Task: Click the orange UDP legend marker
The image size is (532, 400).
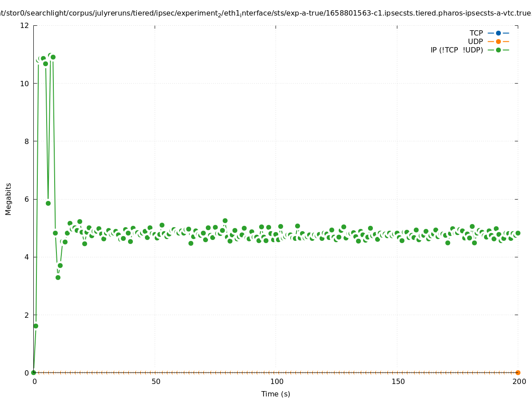Action: (x=498, y=41)
